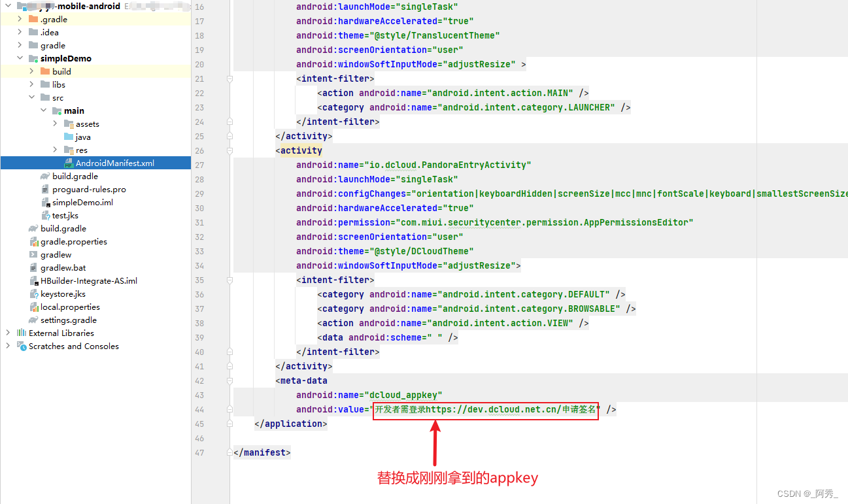The height and width of the screenshot is (504, 848).
Task: Expand the assets folder node
Action: pos(56,124)
